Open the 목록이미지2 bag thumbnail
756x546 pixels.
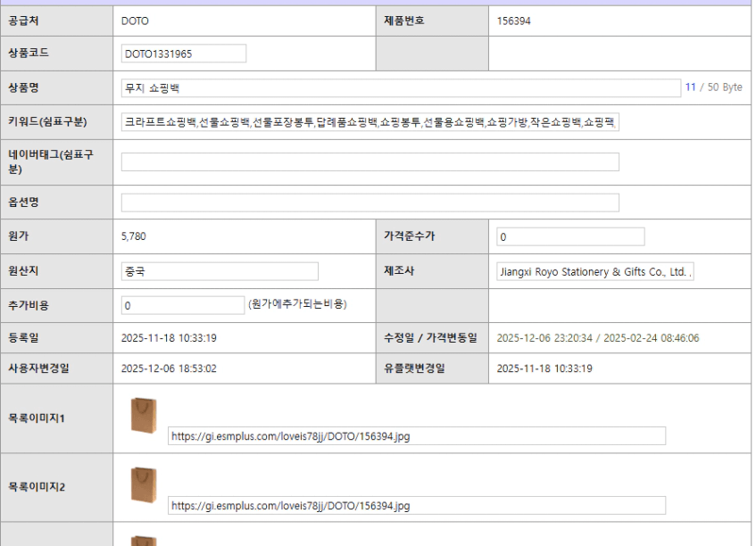pos(144,484)
